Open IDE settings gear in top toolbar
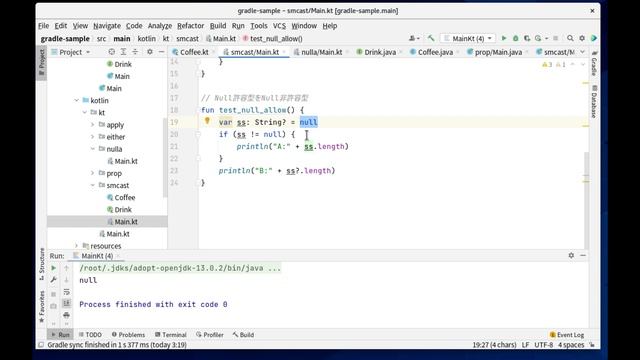The height and width of the screenshot is (360, 640). 582,38
